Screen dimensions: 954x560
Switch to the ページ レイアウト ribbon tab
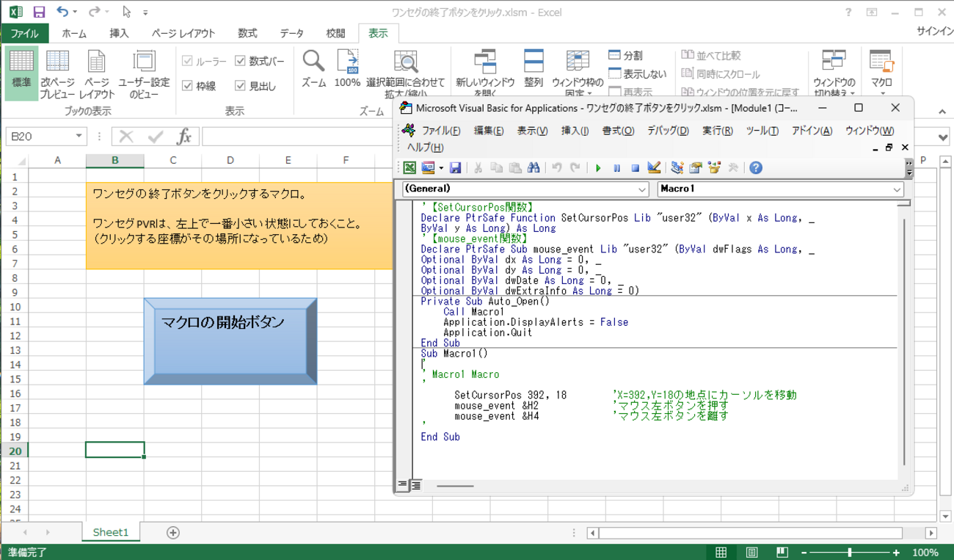[183, 33]
